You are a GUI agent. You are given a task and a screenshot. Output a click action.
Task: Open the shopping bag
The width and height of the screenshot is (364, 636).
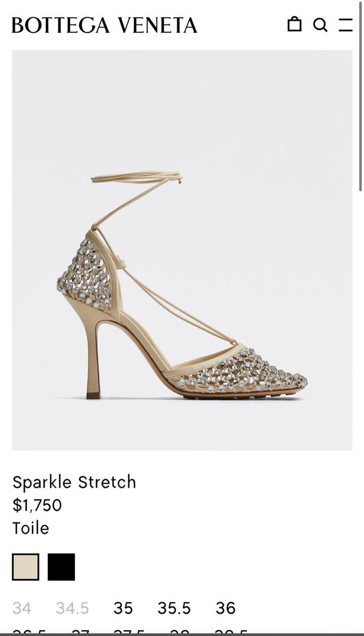pyautogui.click(x=294, y=24)
